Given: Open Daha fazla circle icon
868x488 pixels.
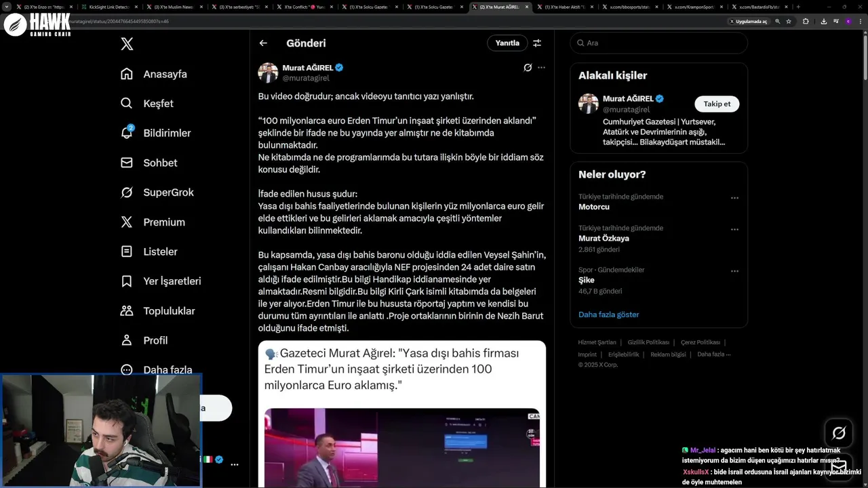Looking at the screenshot, I should coord(127,369).
